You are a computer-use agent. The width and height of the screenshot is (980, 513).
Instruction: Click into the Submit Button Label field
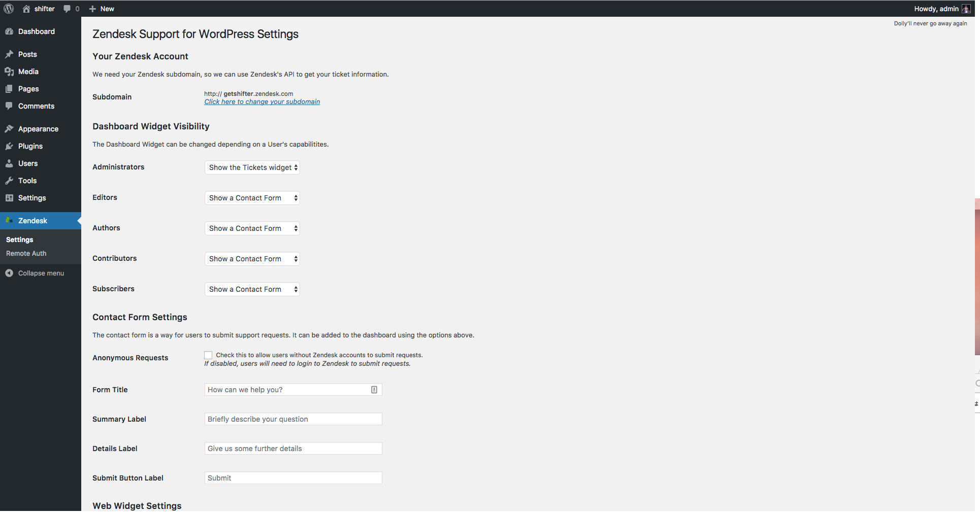click(293, 478)
